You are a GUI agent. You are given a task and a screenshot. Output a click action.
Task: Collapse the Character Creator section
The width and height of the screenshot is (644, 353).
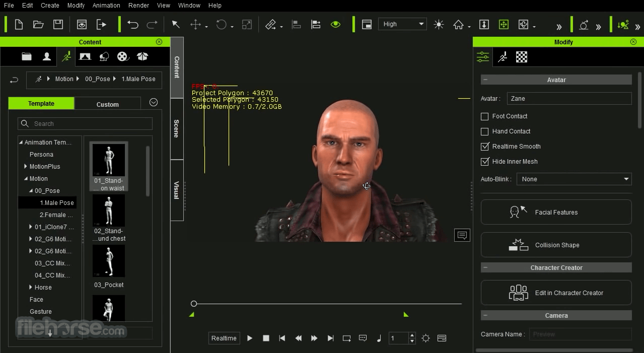pos(485,267)
